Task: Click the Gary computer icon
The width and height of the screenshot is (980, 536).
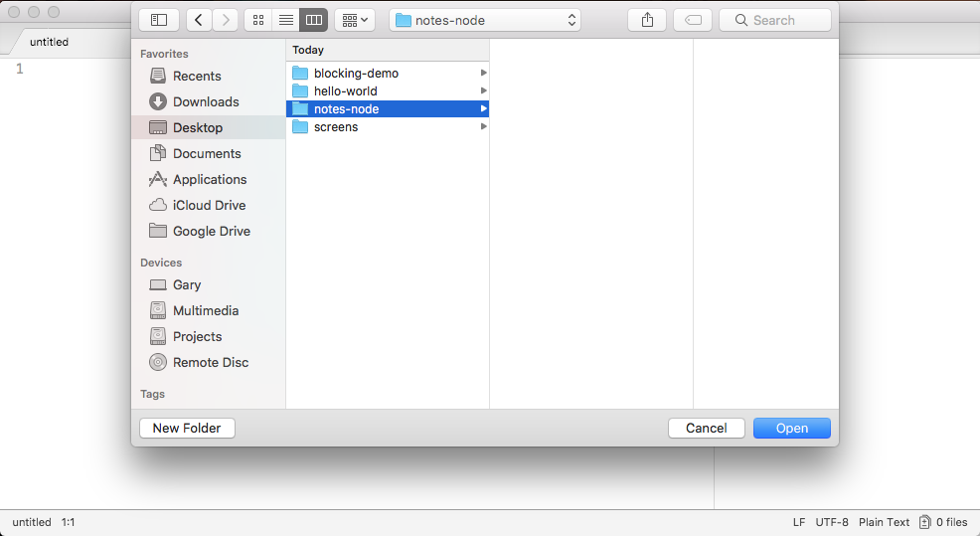Action: point(158,285)
